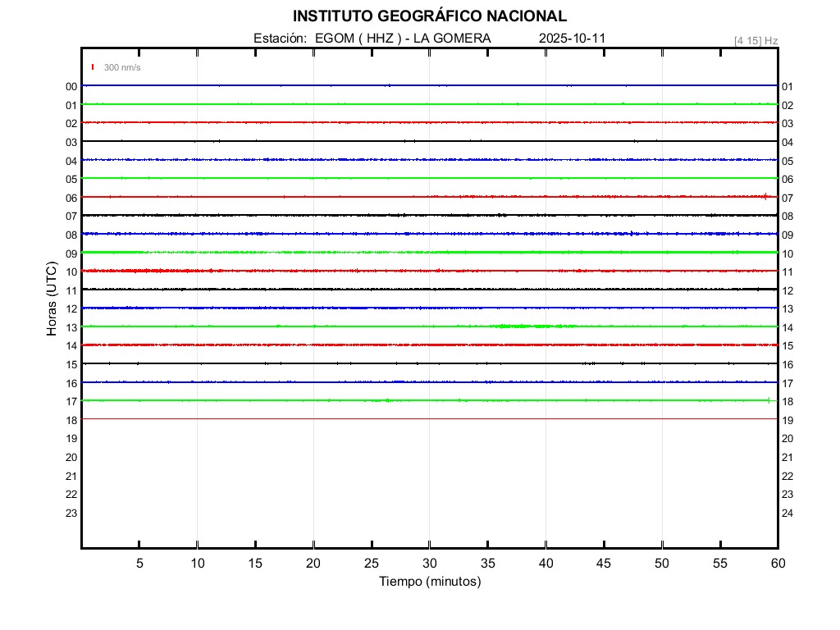Click the left-side hour label 23

click(x=71, y=514)
